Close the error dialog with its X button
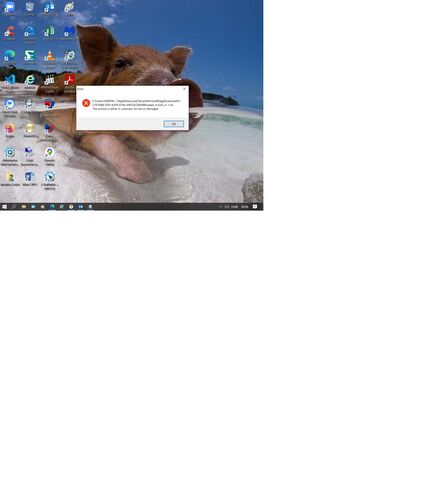 pyautogui.click(x=184, y=89)
